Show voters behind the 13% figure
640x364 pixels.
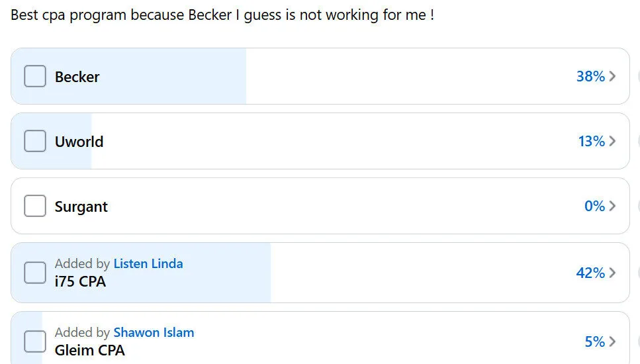(x=591, y=141)
